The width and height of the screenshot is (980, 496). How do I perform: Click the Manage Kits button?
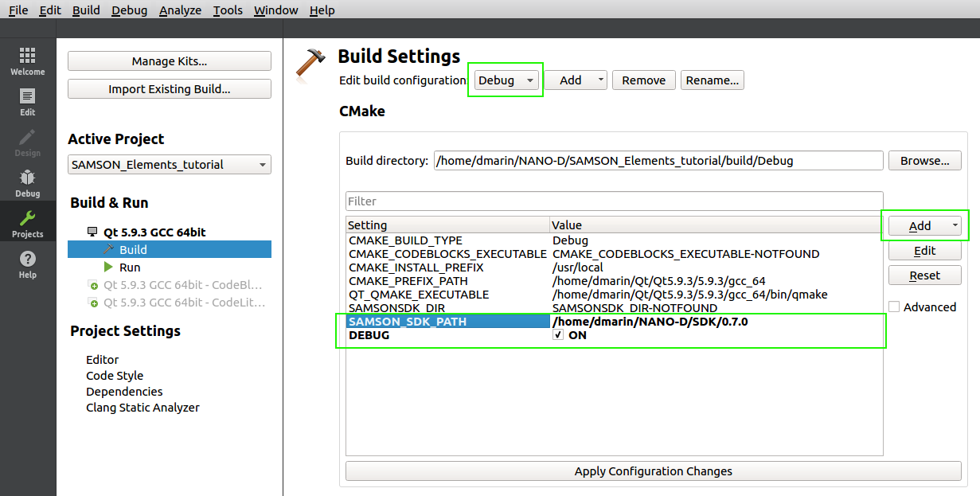[169, 61]
